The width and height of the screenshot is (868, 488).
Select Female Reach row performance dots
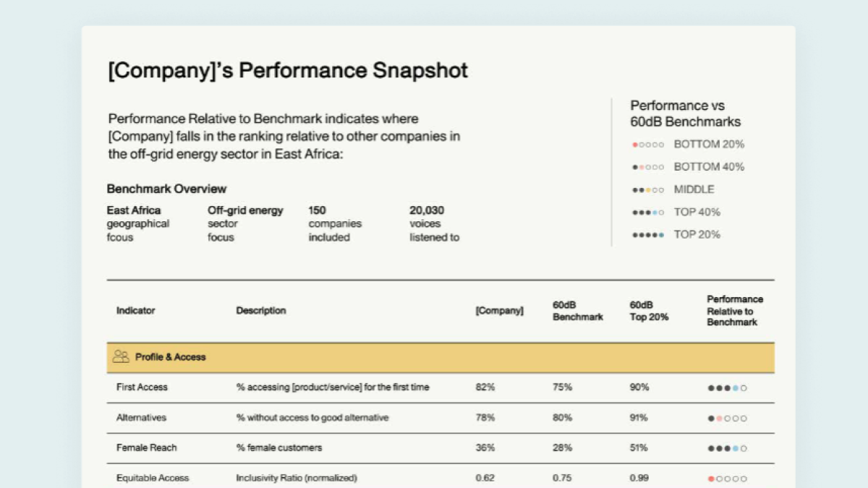[727, 448]
